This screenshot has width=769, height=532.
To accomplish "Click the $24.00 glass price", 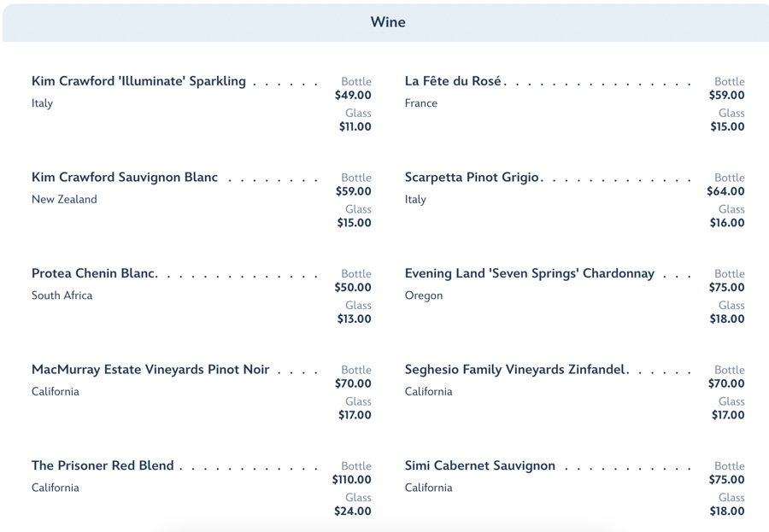I will tap(353, 512).
